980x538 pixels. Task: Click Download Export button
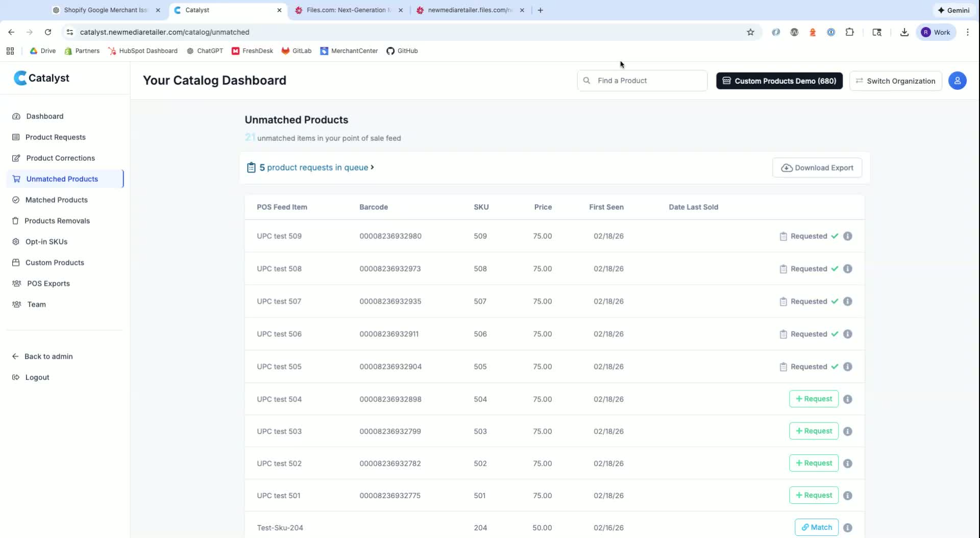(x=817, y=168)
